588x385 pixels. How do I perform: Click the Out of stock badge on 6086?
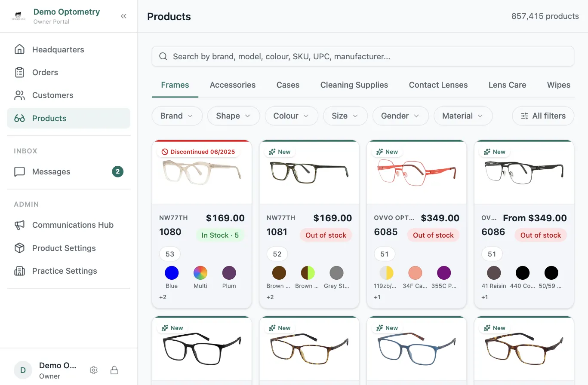click(541, 235)
